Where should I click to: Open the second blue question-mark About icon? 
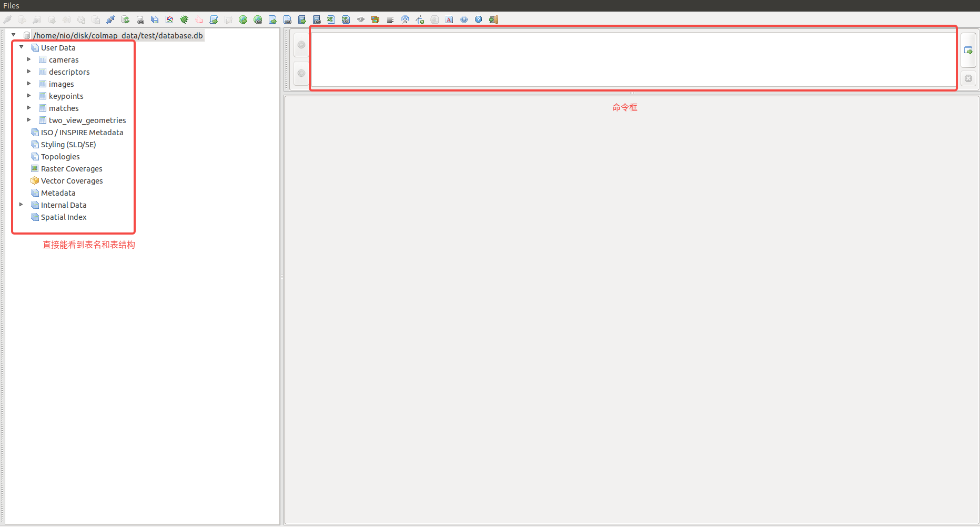pos(479,19)
